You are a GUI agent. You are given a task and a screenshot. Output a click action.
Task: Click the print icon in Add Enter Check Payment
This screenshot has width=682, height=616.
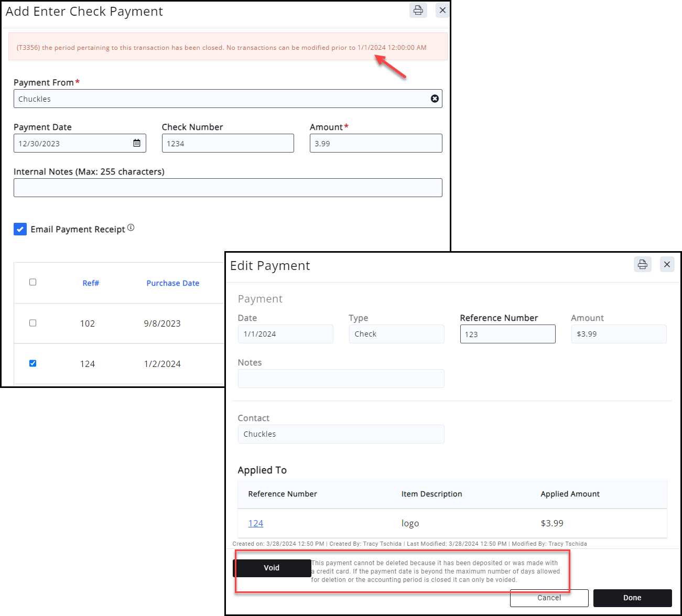tap(418, 10)
